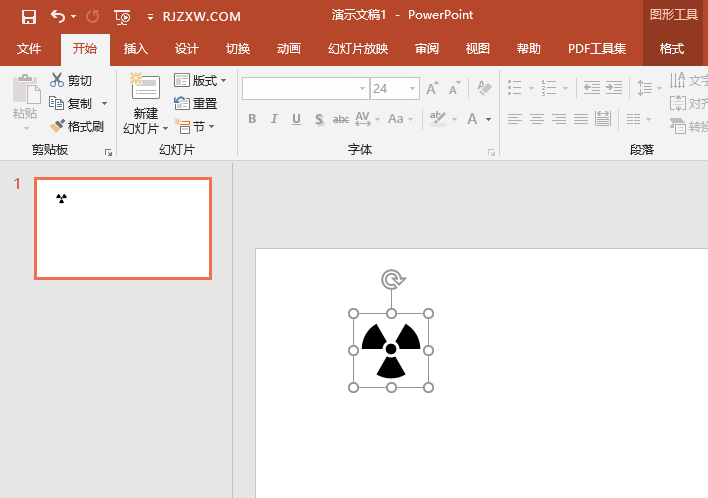Click the Undo arrow icon

coord(58,16)
